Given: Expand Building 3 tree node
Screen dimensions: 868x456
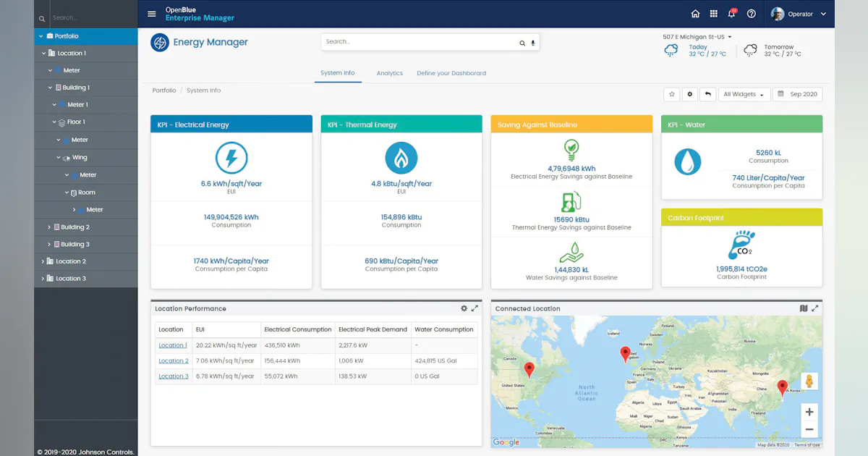Looking at the screenshot, I should tap(49, 245).
